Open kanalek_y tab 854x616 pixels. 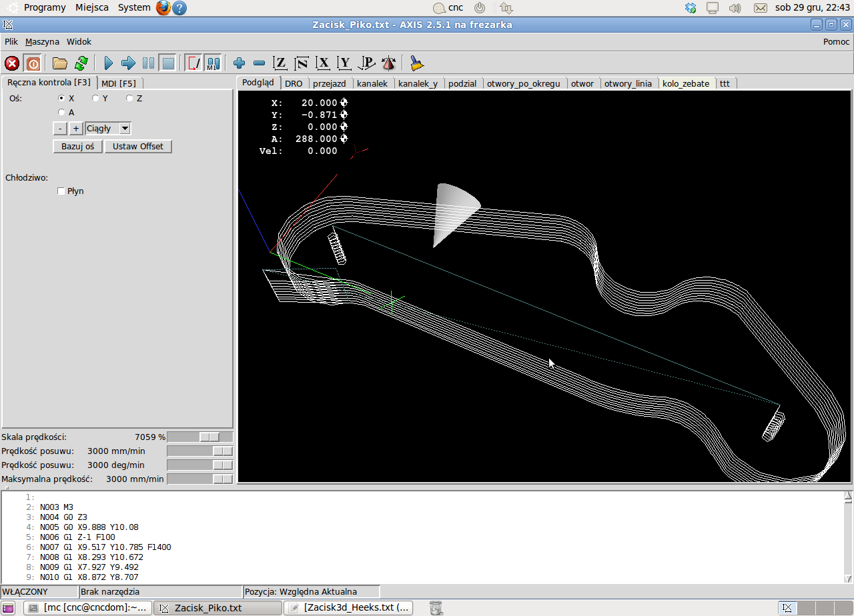418,83
